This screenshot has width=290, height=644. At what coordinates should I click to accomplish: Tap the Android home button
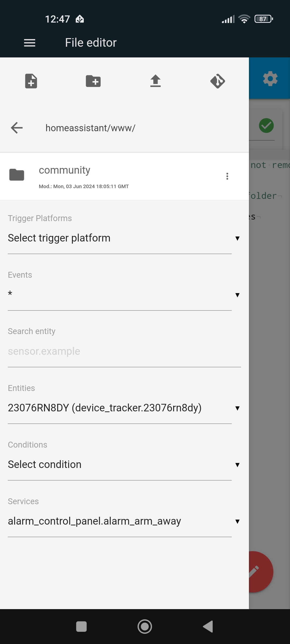pos(145,627)
